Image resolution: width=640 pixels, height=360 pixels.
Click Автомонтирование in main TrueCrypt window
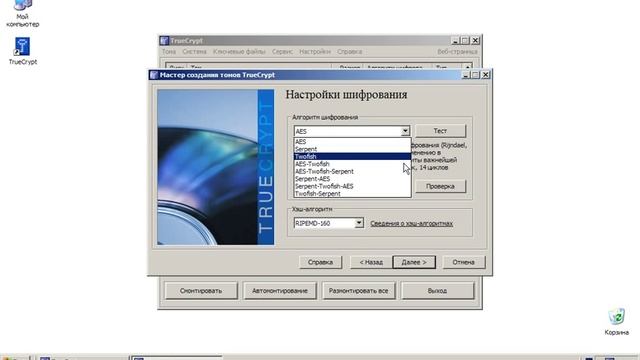(x=280, y=291)
